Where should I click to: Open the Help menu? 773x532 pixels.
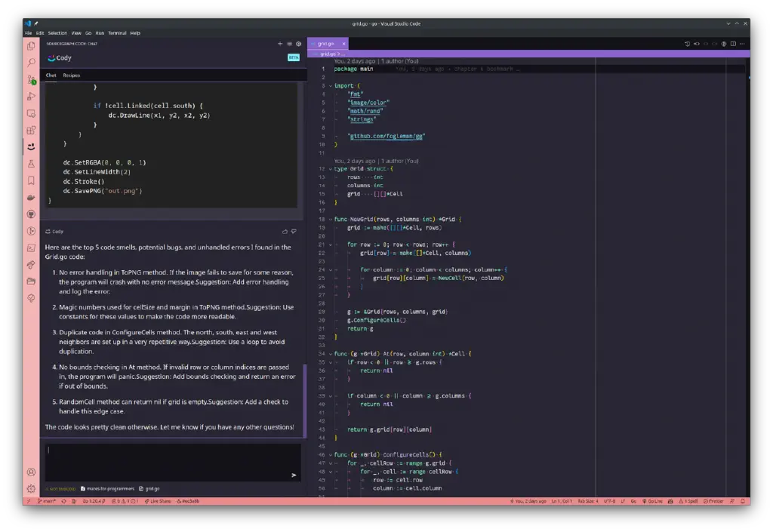(135, 33)
